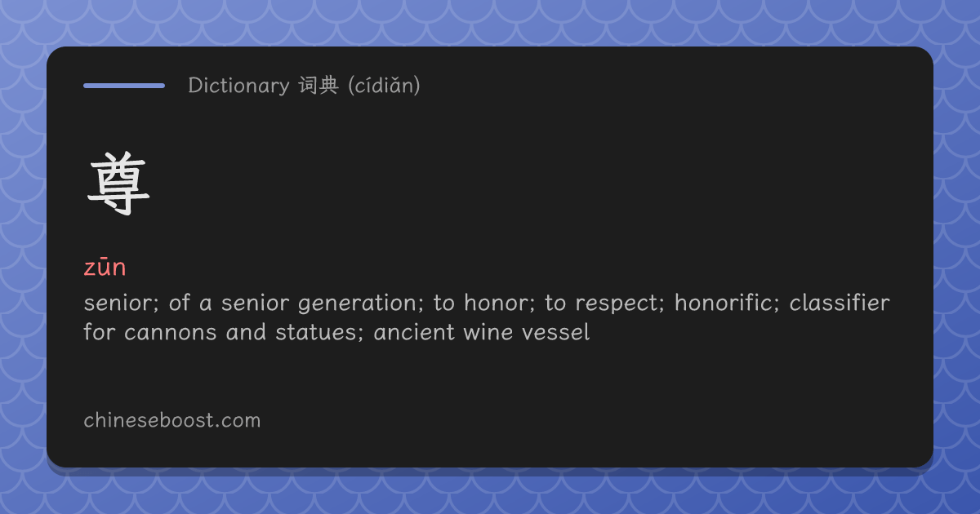Click the blue accent line beside Dictionary
Screen dimensions: 980x514
(x=124, y=85)
